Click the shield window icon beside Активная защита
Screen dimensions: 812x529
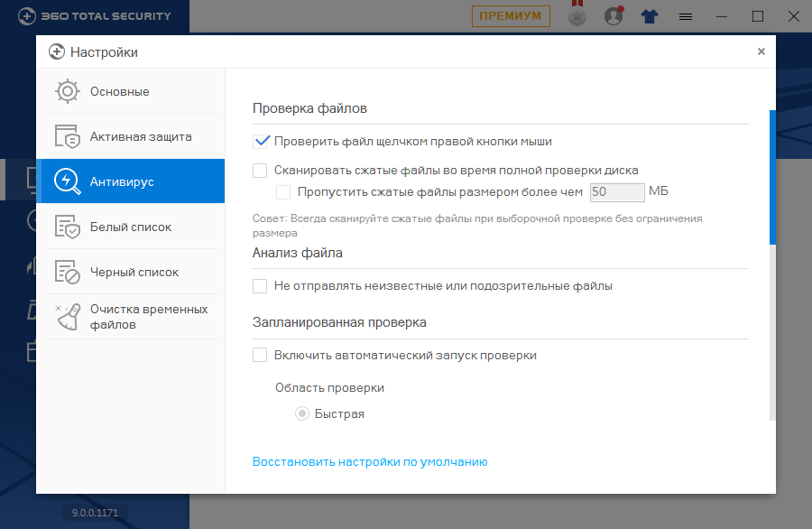(x=68, y=137)
